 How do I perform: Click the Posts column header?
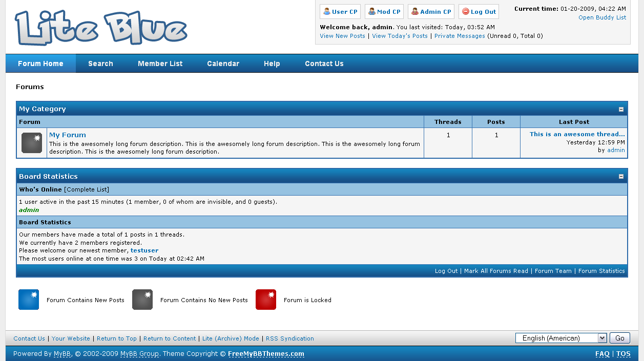(496, 122)
